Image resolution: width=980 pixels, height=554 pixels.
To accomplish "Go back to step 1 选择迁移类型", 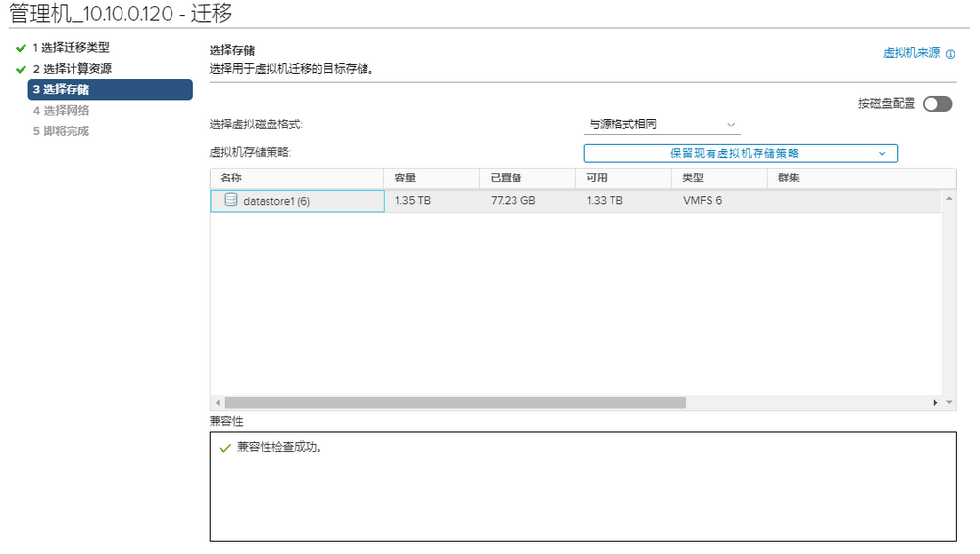I will [71, 48].
